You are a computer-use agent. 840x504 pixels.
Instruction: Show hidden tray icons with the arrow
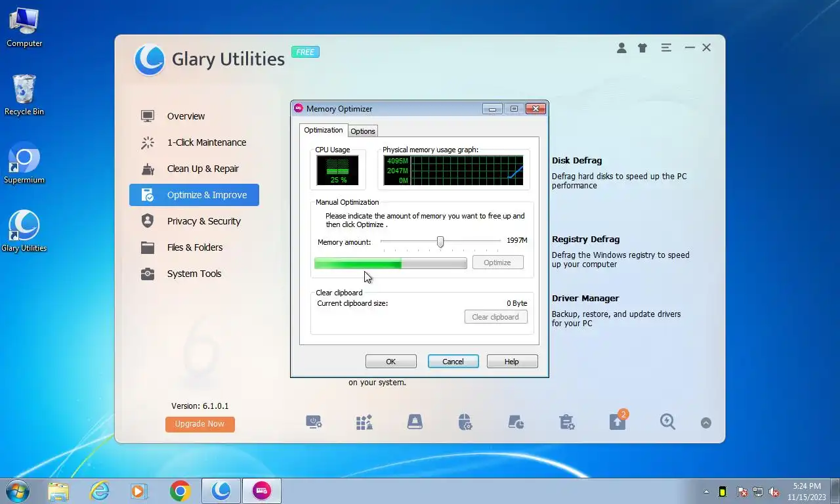[x=707, y=492]
